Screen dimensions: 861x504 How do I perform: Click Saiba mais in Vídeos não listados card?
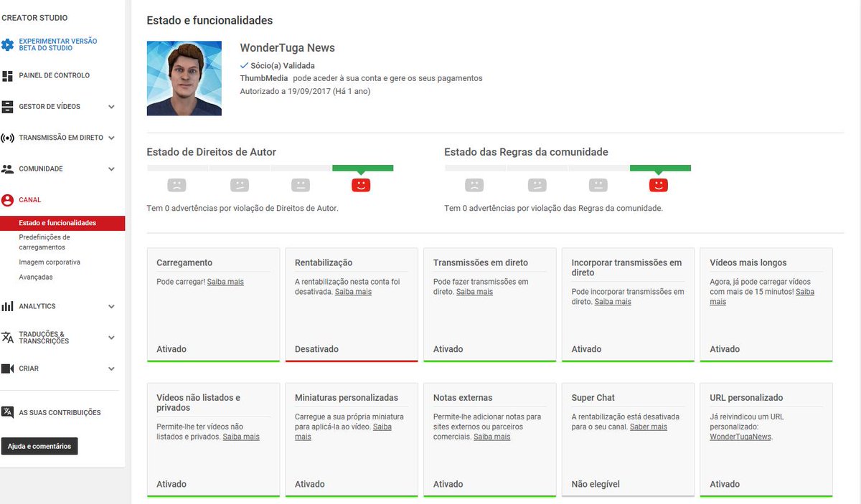241,437
